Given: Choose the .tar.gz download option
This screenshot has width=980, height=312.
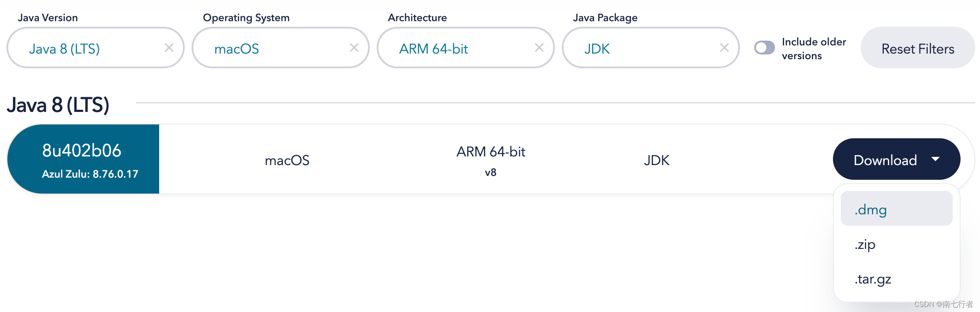Looking at the screenshot, I should 897,279.
